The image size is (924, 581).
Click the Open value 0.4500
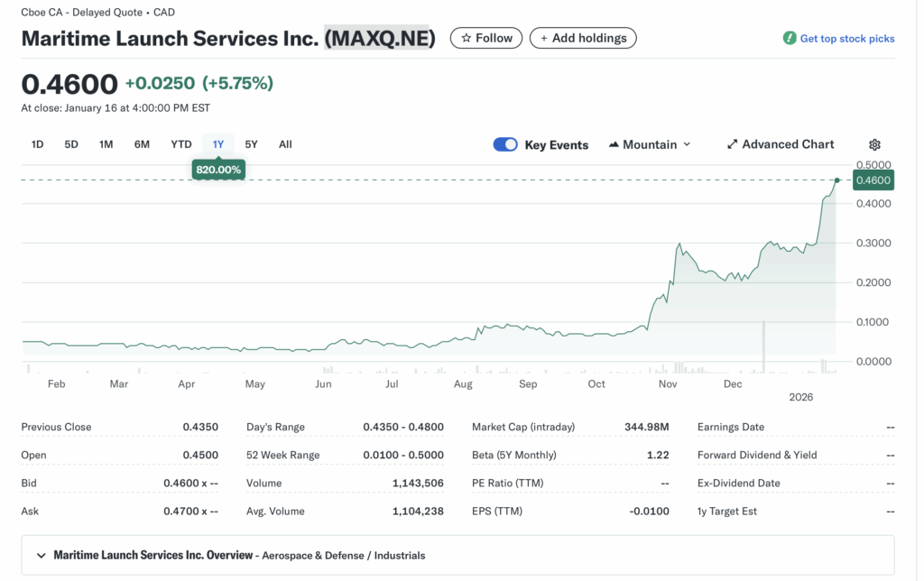click(200, 455)
